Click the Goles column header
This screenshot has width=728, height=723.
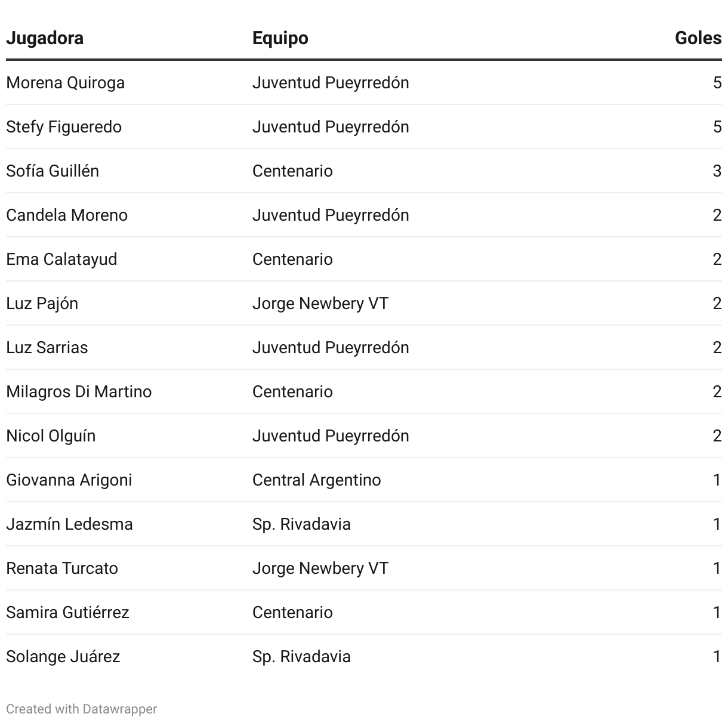[698, 38]
